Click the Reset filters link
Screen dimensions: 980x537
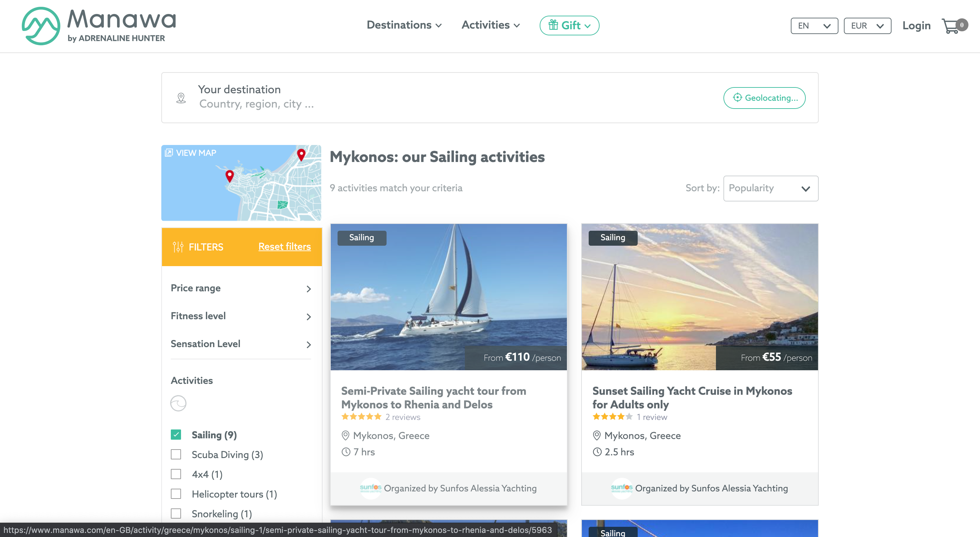tap(284, 247)
